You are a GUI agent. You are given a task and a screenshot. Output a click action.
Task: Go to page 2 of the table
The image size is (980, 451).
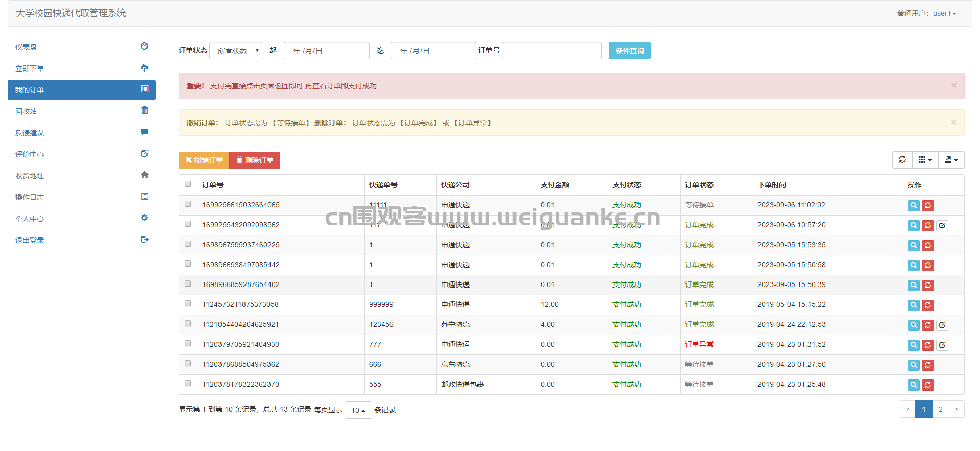click(x=940, y=409)
